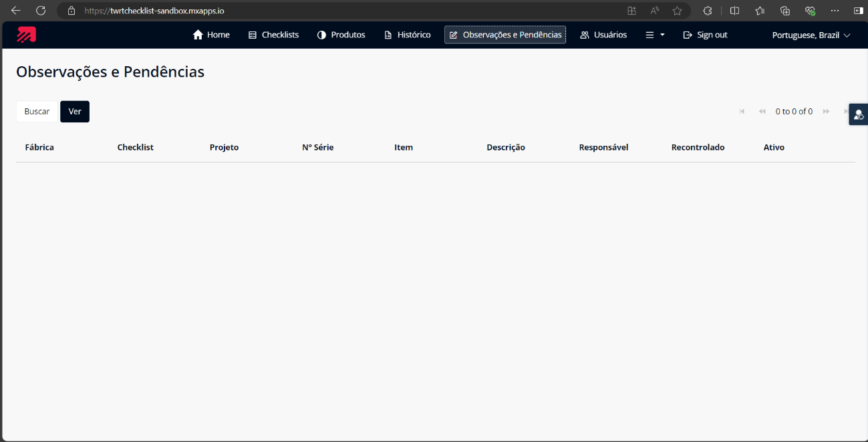
Task: Add this page to favorites with star icon
Action: tap(677, 11)
